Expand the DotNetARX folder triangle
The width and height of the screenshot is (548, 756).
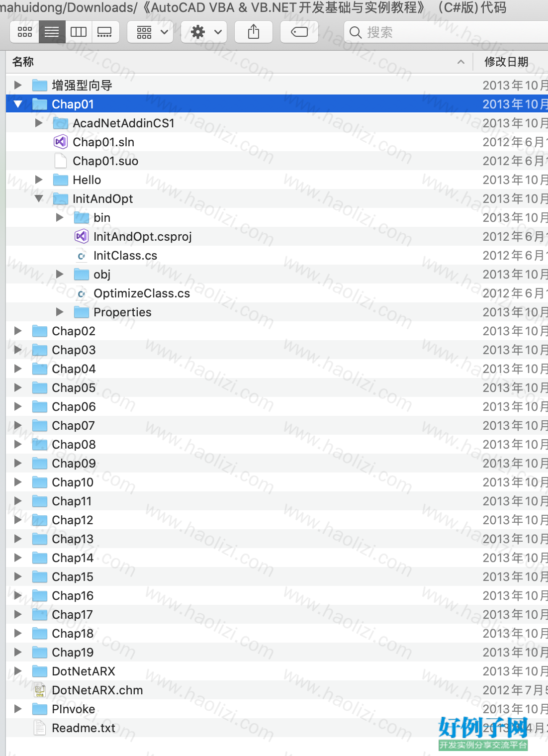point(18,671)
